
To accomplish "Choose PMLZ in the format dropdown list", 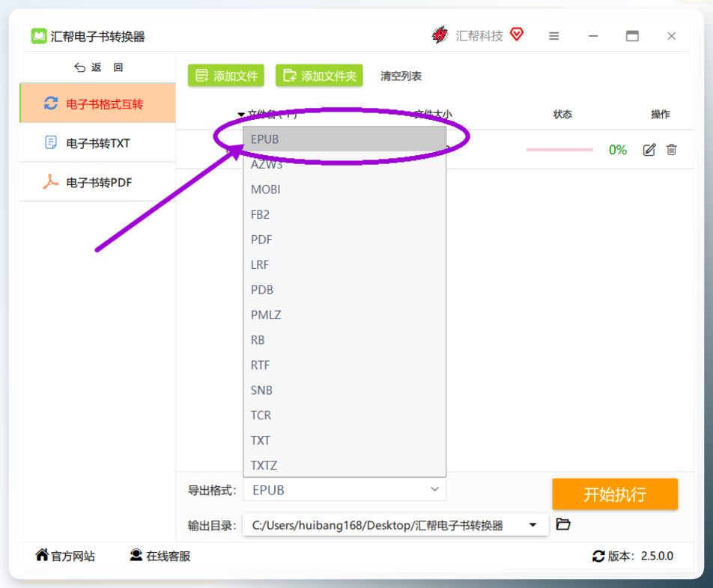I will tap(345, 315).
